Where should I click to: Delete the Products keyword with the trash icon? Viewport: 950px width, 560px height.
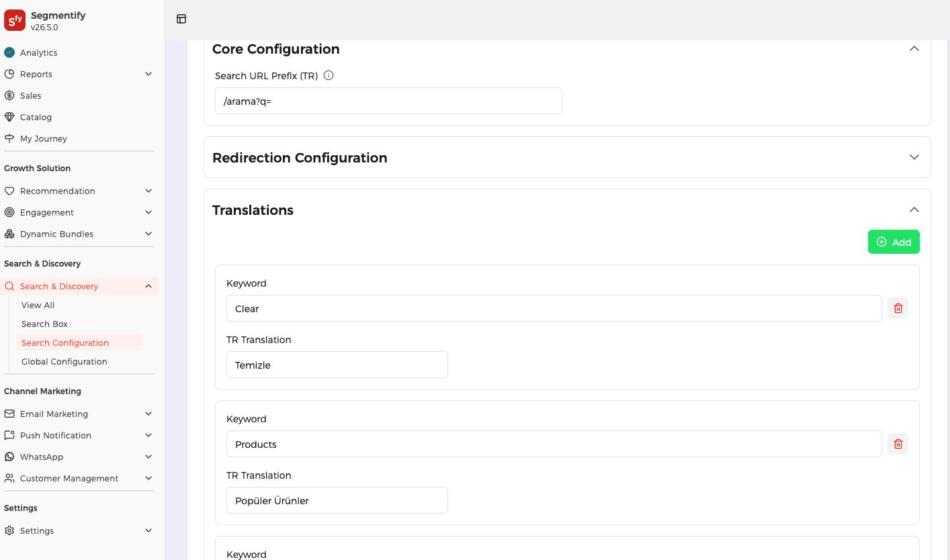point(898,443)
